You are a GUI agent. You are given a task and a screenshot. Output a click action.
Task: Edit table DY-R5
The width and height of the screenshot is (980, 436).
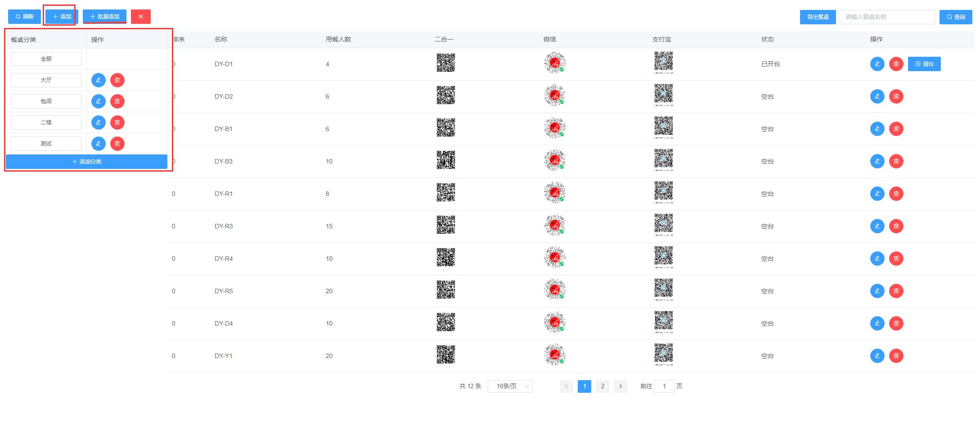tap(877, 291)
